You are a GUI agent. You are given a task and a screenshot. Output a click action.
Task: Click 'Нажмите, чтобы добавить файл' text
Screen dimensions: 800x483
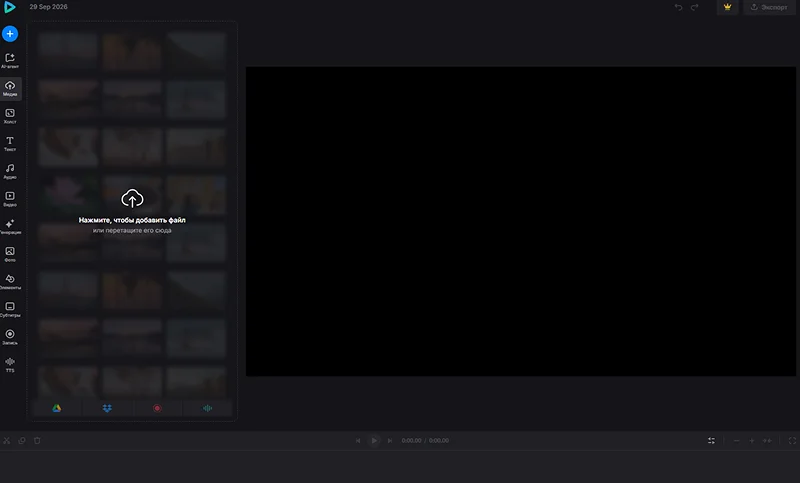[132, 220]
